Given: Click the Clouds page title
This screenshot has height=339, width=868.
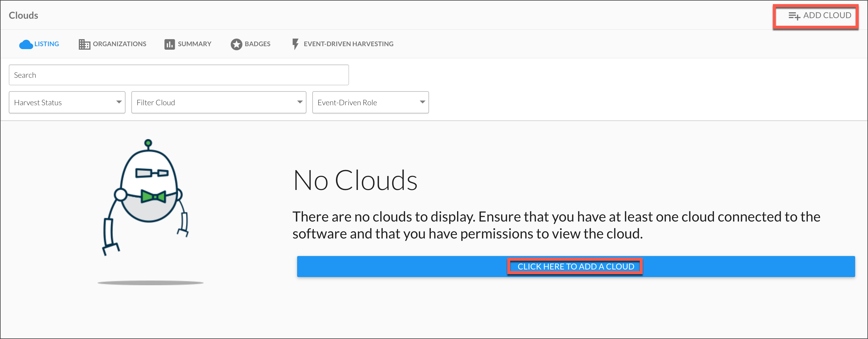Looking at the screenshot, I should coord(23,15).
